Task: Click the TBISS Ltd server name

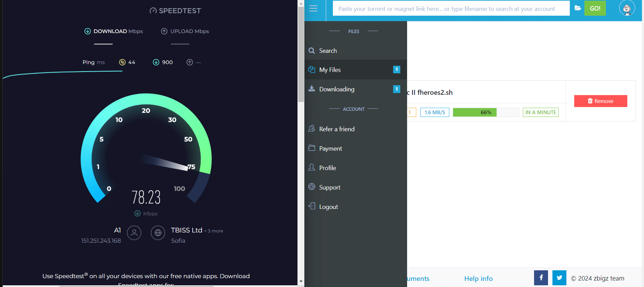Action: [187, 230]
